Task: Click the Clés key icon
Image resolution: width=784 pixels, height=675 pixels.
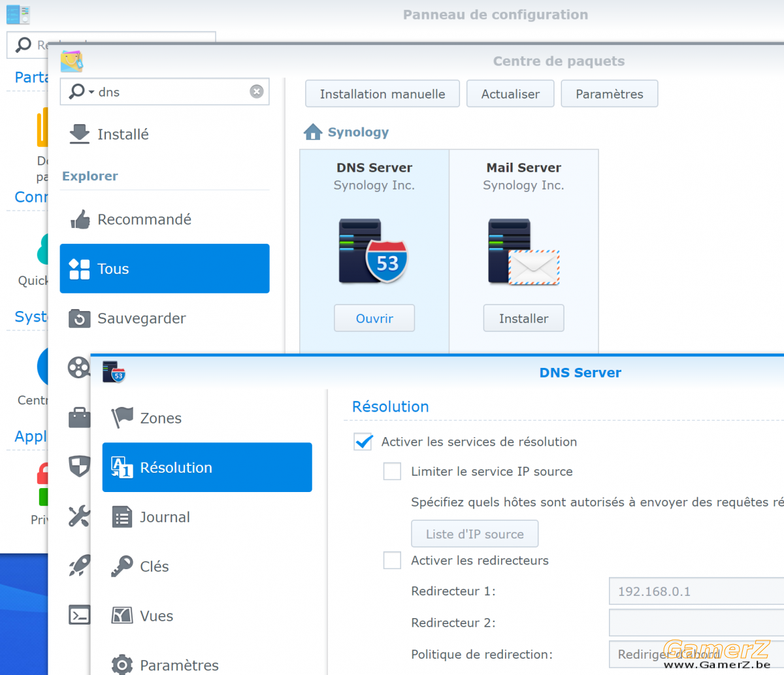Action: pos(122,567)
